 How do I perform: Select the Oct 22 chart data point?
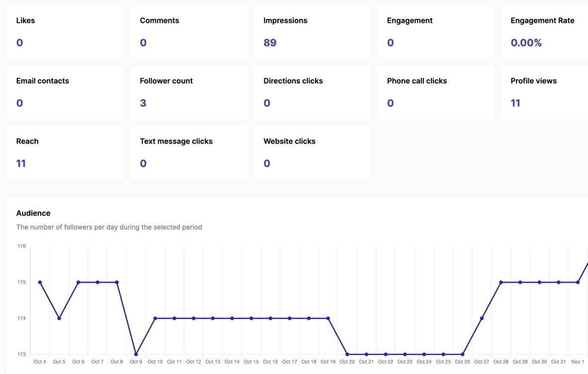click(x=386, y=354)
